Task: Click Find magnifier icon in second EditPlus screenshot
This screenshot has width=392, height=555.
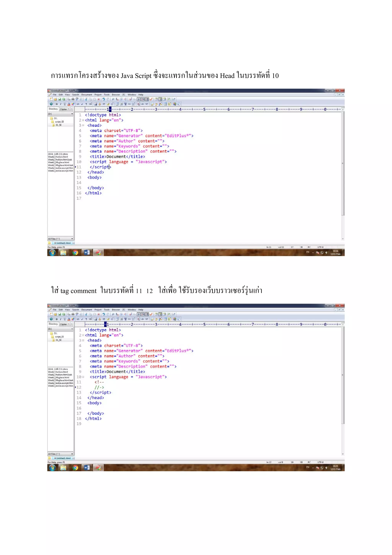Action: (x=113, y=314)
